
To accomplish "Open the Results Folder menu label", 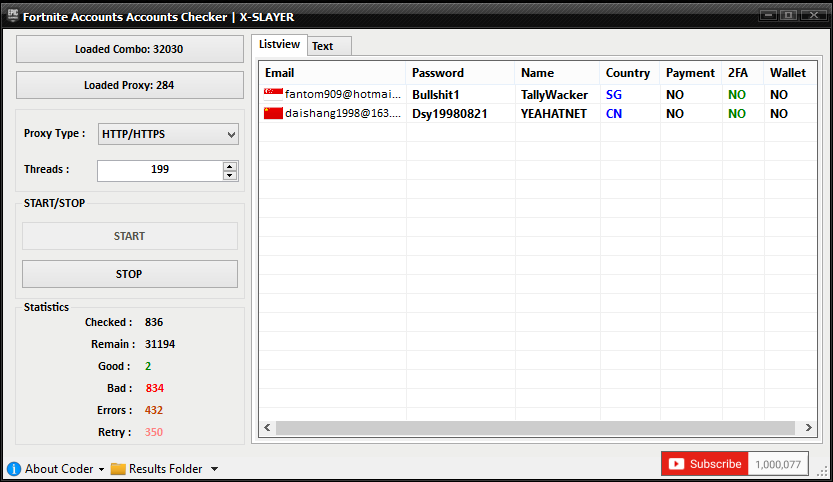I will tap(165, 469).
